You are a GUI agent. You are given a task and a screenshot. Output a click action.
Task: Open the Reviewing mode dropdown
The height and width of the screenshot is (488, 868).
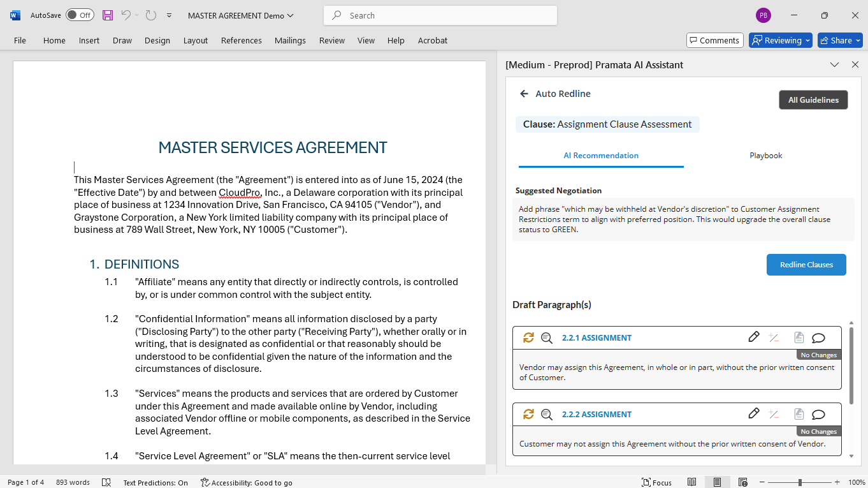click(x=781, y=40)
